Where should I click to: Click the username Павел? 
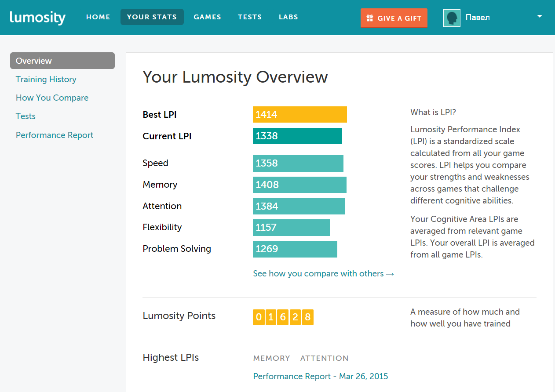pos(478,18)
